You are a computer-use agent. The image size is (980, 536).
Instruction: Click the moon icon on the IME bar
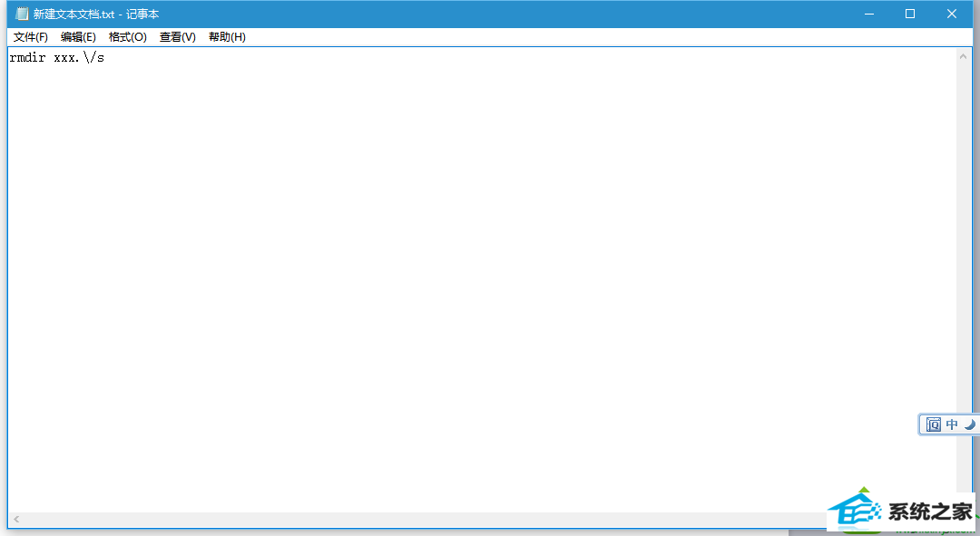(x=969, y=424)
